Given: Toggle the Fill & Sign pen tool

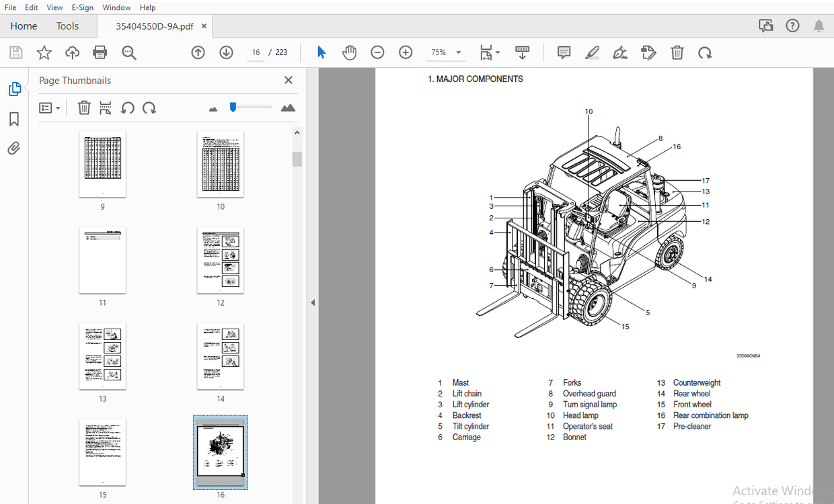Looking at the screenshot, I should [619, 52].
